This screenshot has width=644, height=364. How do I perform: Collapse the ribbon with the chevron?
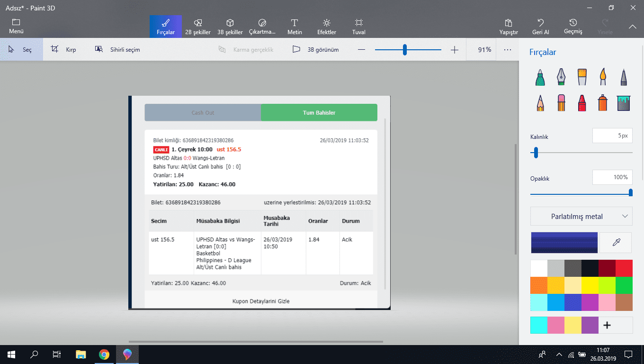(x=633, y=27)
